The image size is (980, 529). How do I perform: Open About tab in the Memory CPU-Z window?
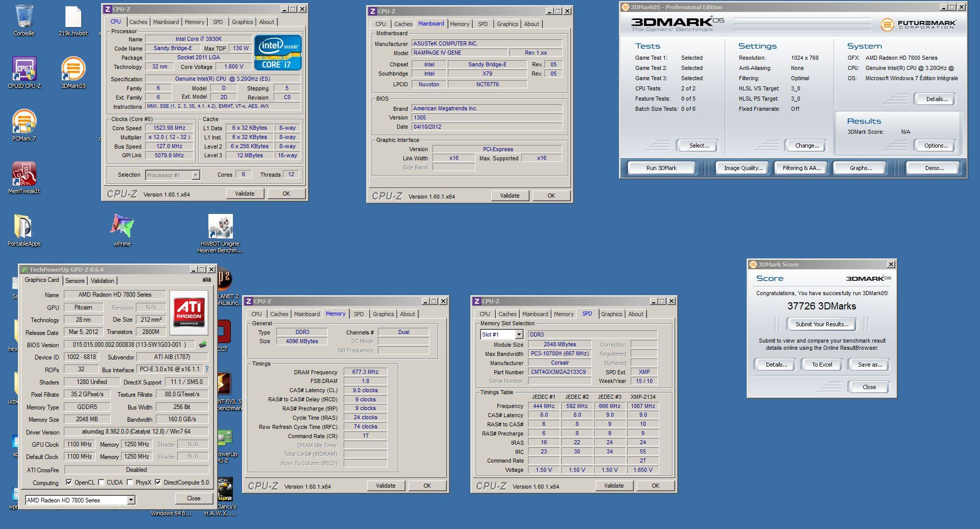pyautogui.click(x=407, y=314)
